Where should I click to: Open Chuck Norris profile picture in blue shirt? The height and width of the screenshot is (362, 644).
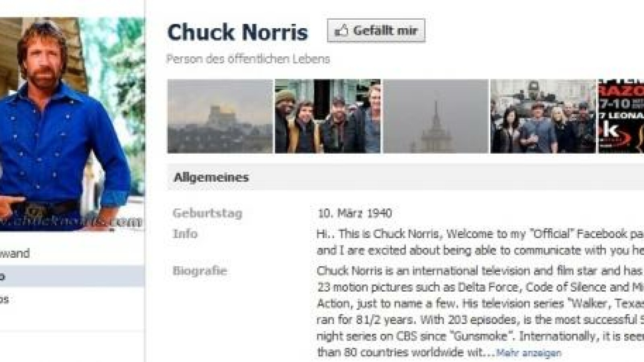coord(72,124)
